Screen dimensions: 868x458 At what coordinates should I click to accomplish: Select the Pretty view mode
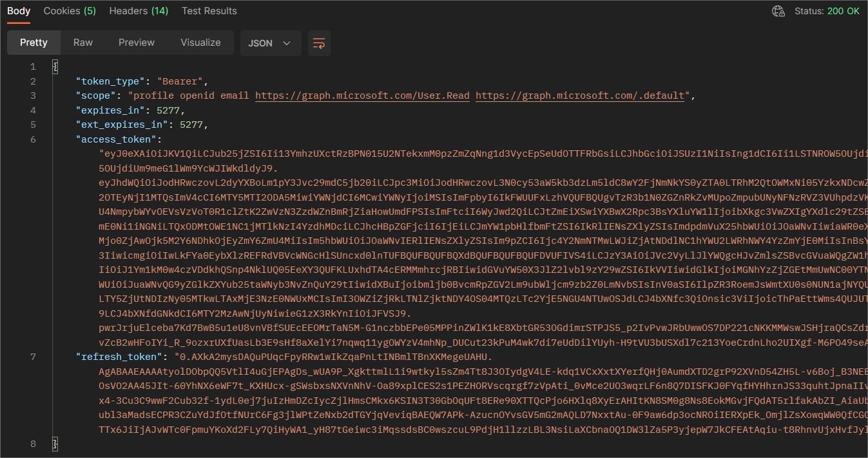coord(34,43)
